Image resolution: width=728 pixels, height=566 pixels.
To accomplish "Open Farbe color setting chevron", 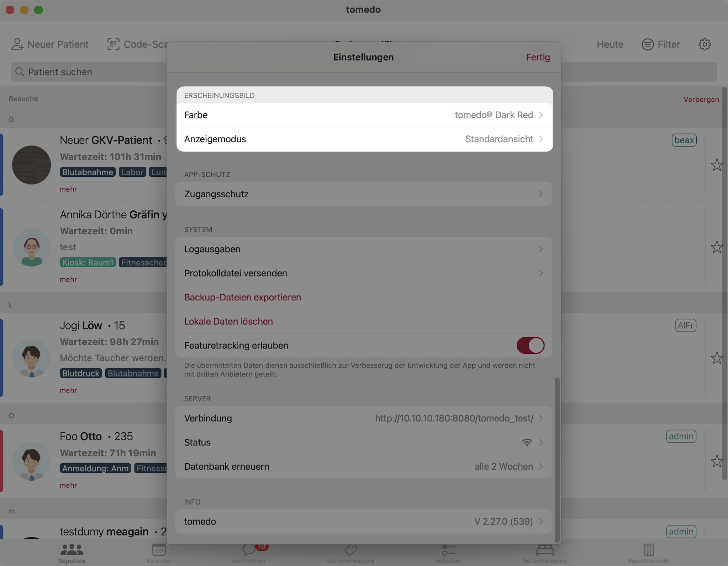I will tap(541, 115).
